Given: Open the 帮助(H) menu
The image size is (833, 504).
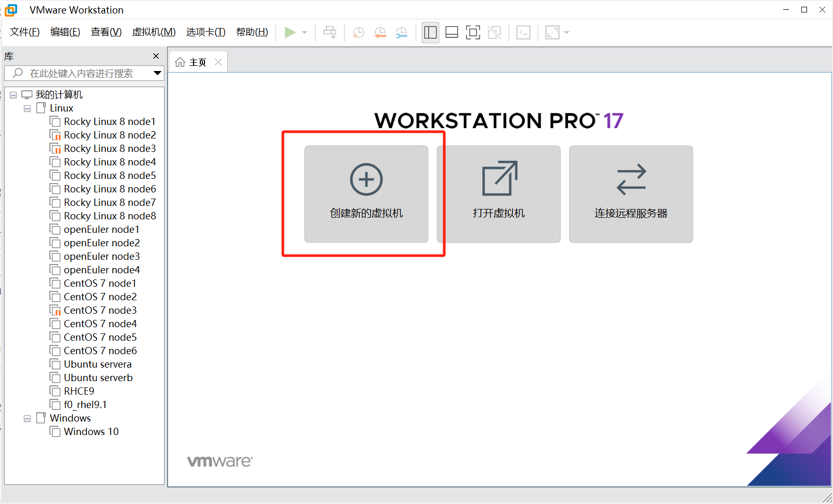Looking at the screenshot, I should click(252, 32).
